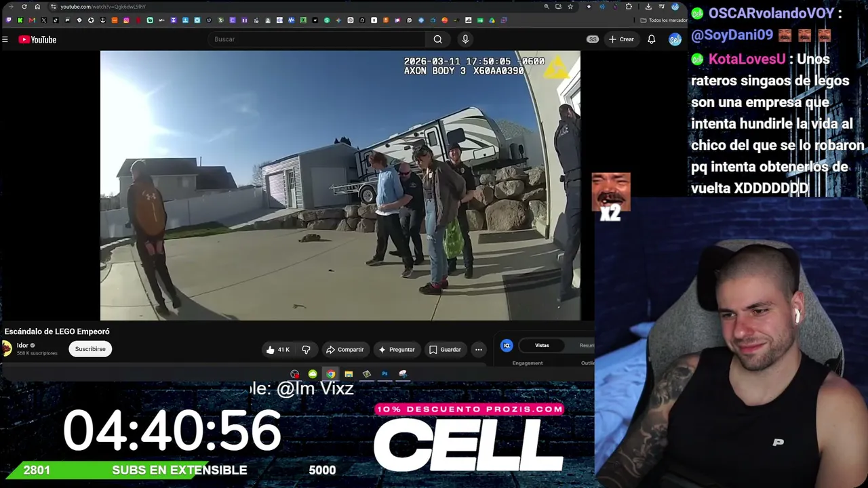This screenshot has height=488, width=868.
Task: Click the YouTube search magnifier button
Action: tap(438, 39)
